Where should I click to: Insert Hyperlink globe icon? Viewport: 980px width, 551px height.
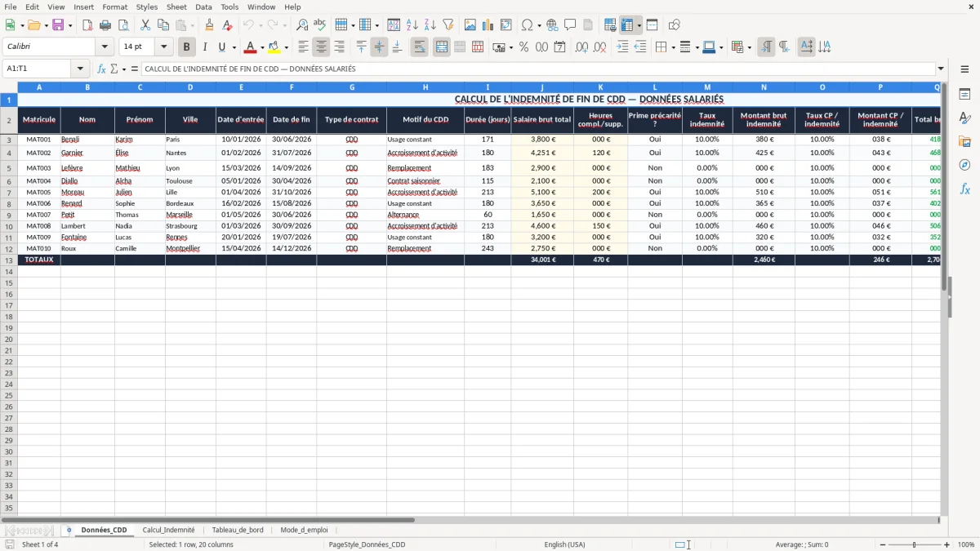[x=552, y=25]
